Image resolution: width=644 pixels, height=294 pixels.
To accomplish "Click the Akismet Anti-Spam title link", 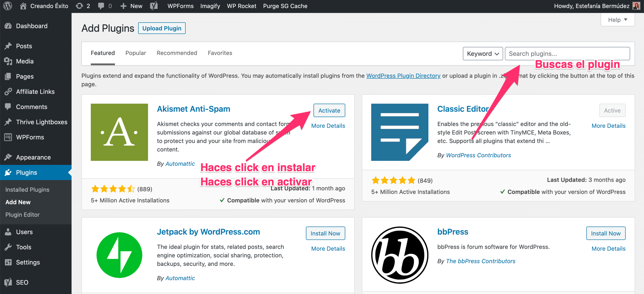I will click(194, 109).
